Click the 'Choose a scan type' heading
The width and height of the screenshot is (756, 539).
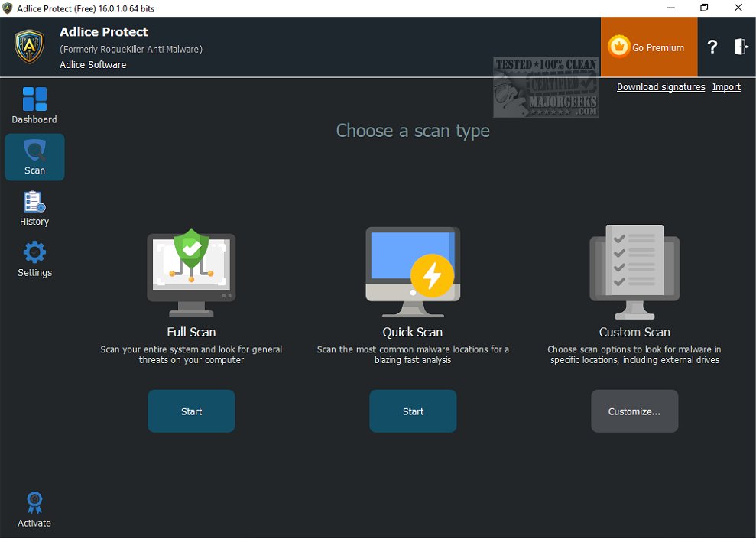point(414,131)
